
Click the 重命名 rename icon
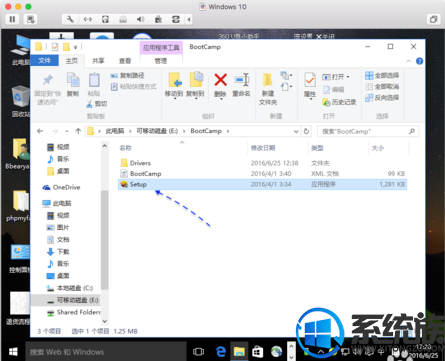[242, 80]
